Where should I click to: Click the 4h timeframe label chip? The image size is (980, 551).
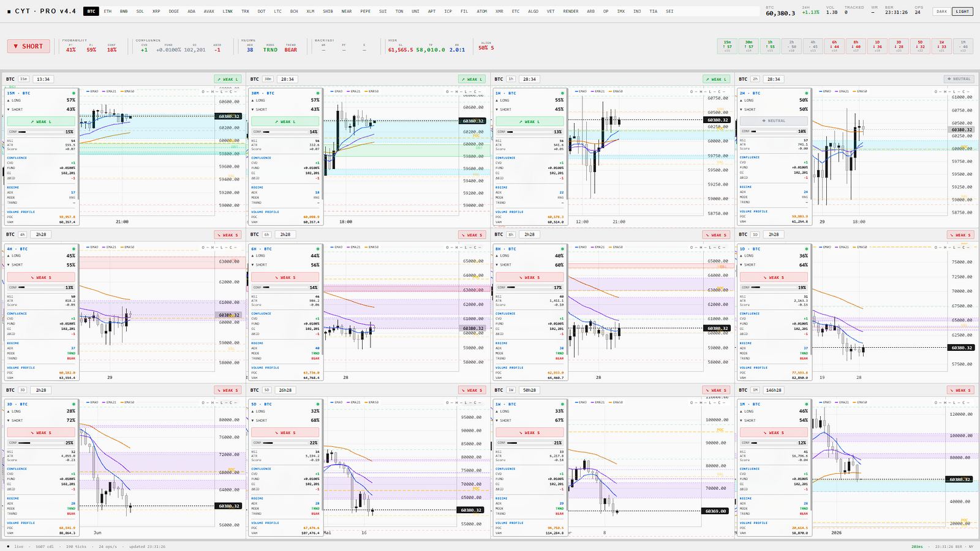click(23, 234)
